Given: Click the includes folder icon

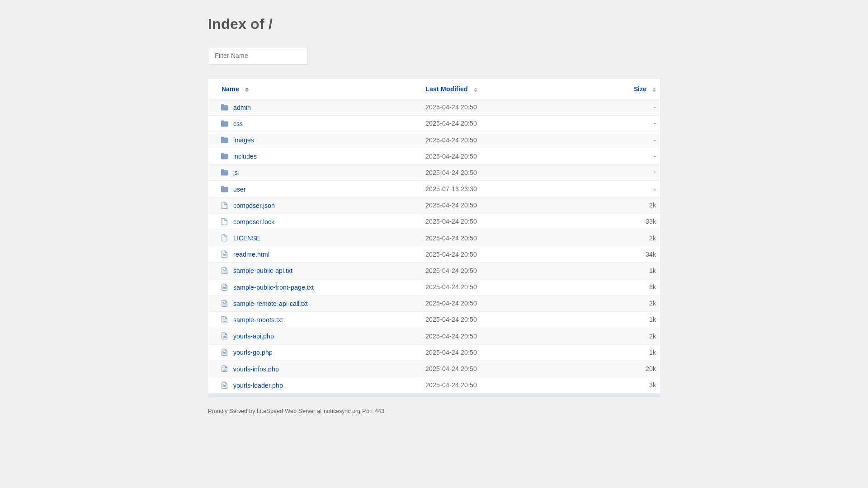Looking at the screenshot, I should pos(224,156).
